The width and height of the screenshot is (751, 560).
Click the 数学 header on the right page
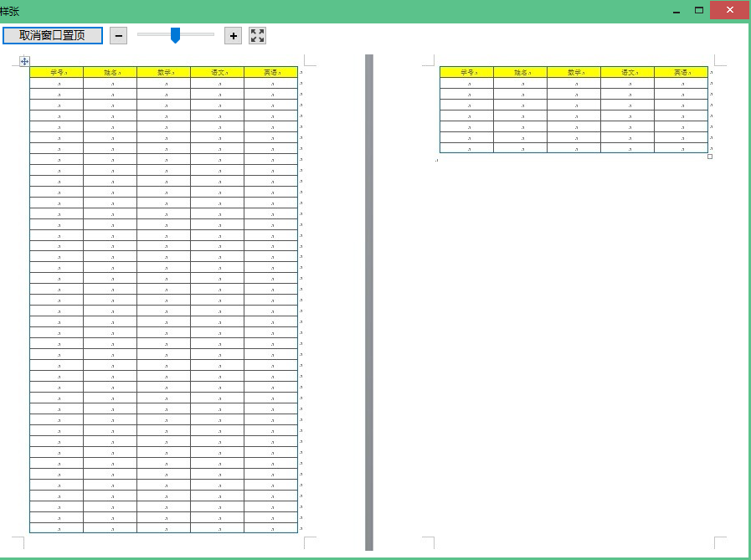click(574, 72)
